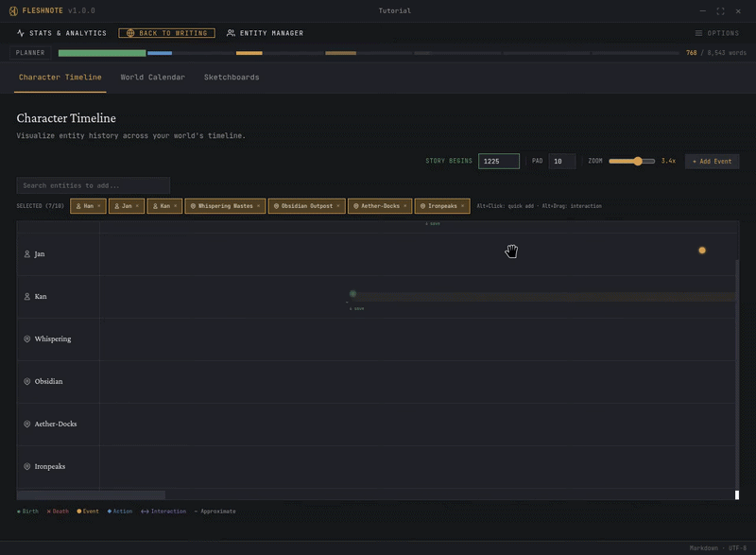Click first orange planner progress segment
Image resolution: width=756 pixels, height=555 pixels.
coord(249,53)
